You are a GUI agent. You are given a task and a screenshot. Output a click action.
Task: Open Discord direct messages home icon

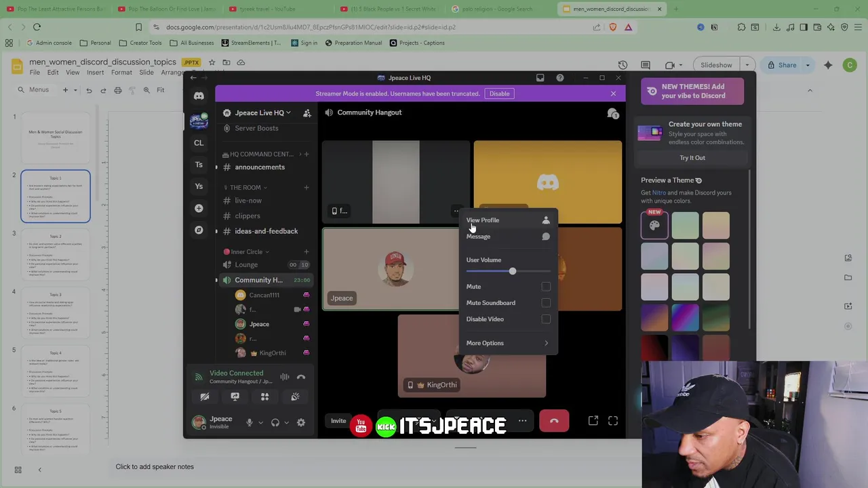199,96
